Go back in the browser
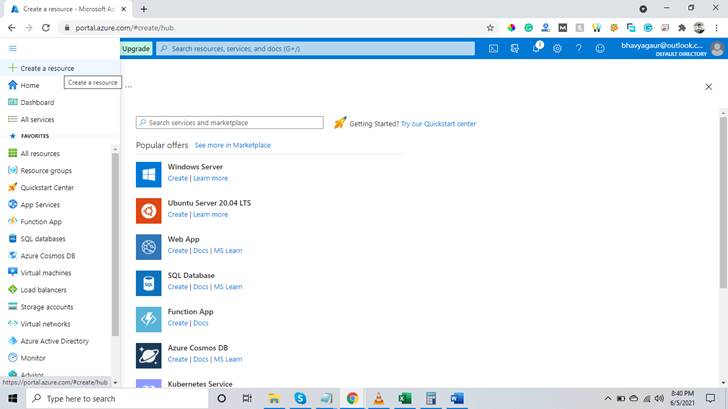The height and width of the screenshot is (409, 728). click(x=12, y=28)
